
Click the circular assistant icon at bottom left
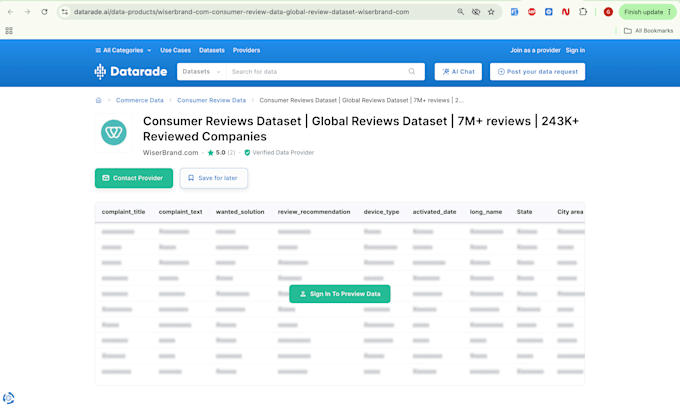8,398
